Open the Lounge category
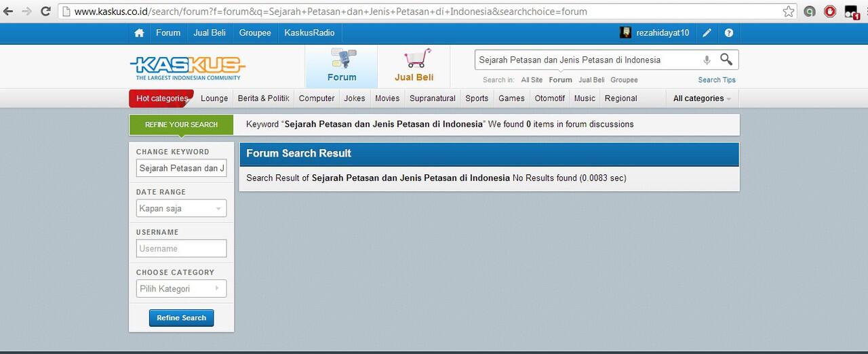This screenshot has width=868, height=354. [214, 98]
